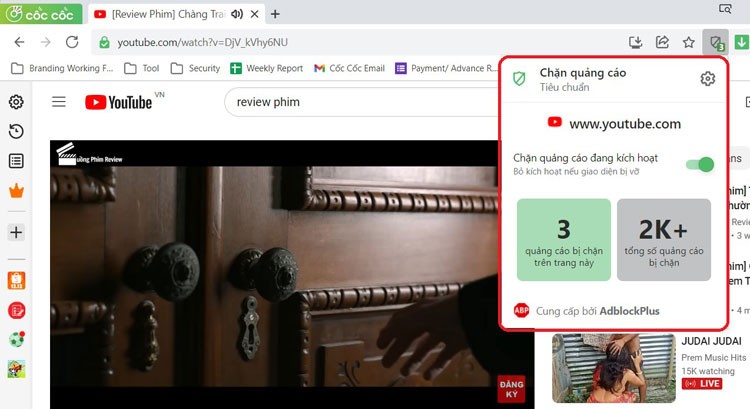Click the www.youtube.com site label in popup
Viewport: 750px width, 409px height.
point(625,124)
